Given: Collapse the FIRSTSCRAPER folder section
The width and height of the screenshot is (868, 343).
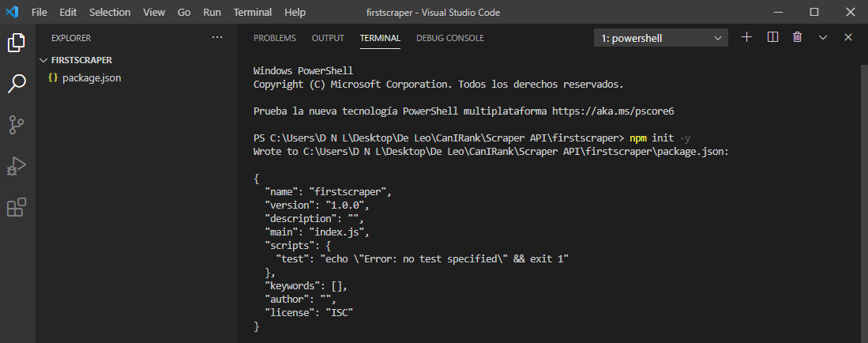Looking at the screenshot, I should (x=43, y=60).
